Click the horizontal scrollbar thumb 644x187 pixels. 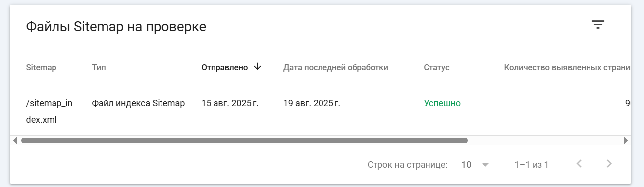click(244, 141)
